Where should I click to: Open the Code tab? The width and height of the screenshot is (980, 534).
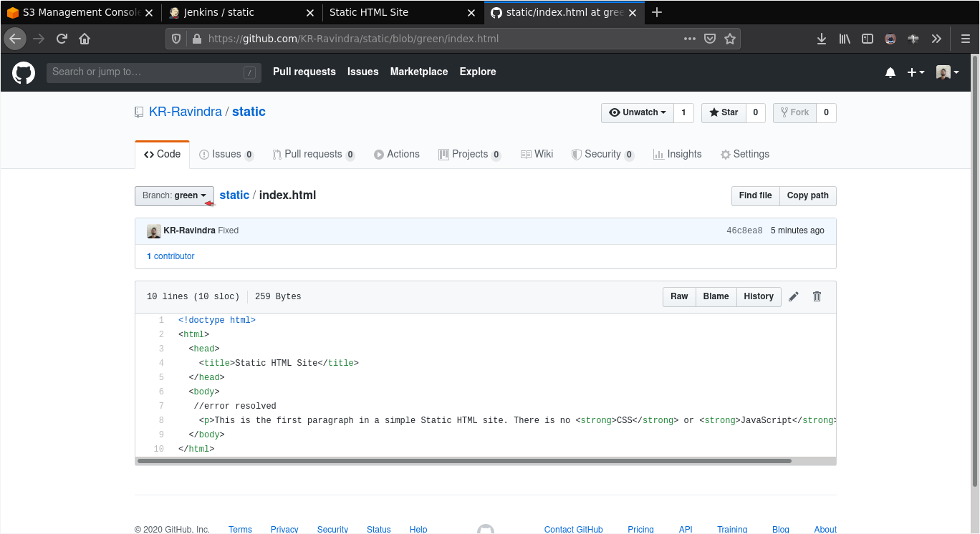[x=162, y=154]
